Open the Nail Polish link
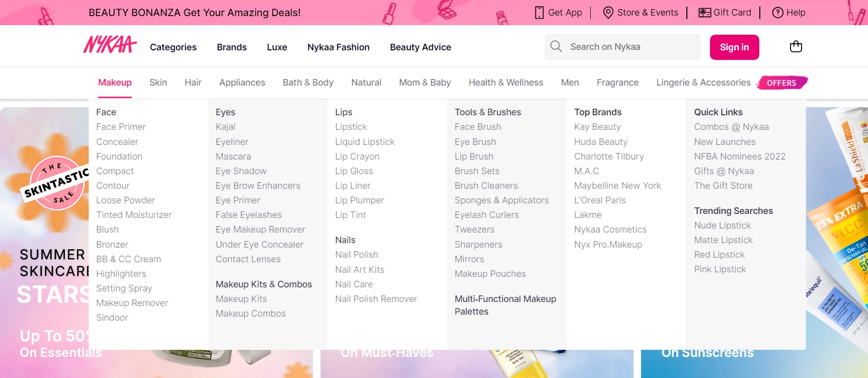Image resolution: width=868 pixels, height=378 pixels. coord(357,255)
